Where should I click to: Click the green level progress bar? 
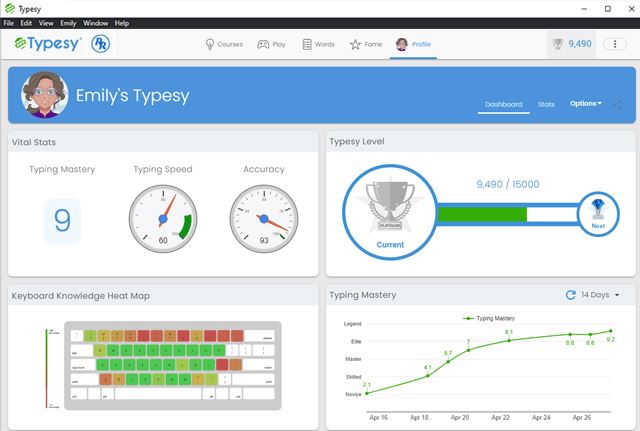pyautogui.click(x=482, y=214)
